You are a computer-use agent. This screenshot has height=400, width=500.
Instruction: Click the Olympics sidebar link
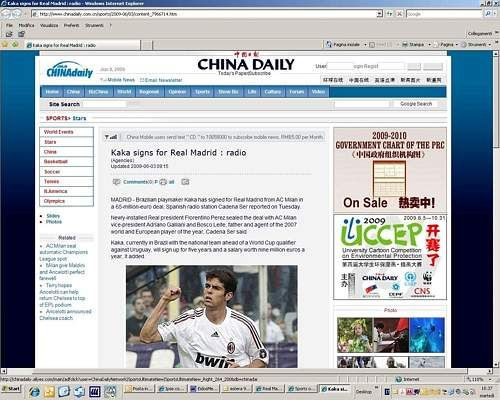(54, 201)
